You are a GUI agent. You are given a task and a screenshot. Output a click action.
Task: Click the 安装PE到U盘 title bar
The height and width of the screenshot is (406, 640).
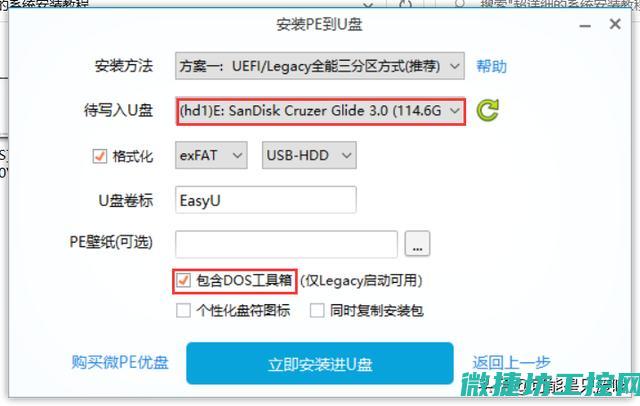[320, 24]
